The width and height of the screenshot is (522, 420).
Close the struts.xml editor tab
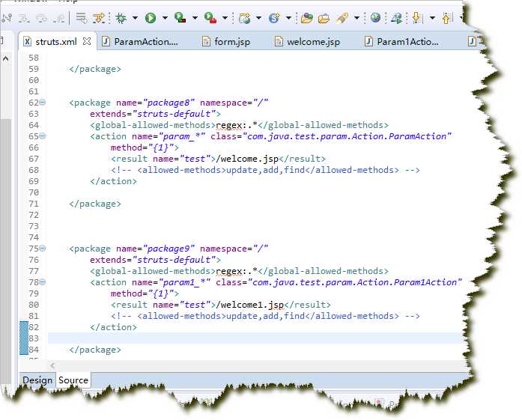point(87,42)
